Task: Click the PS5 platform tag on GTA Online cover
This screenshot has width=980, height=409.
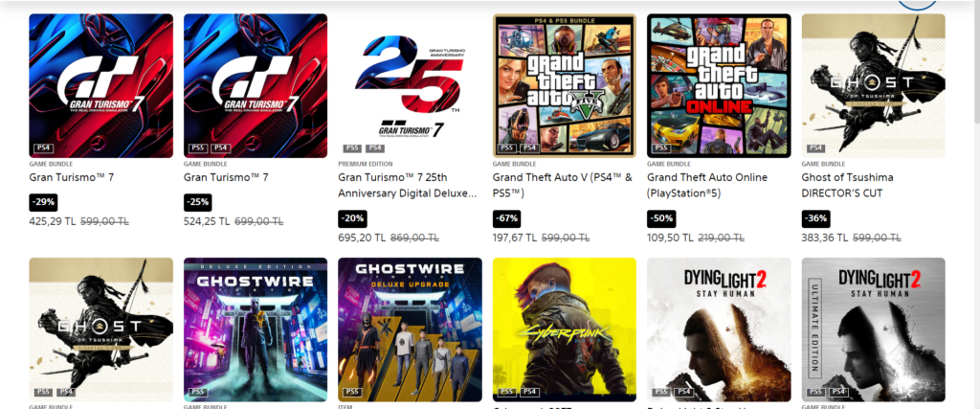Action: pyautogui.click(x=660, y=148)
